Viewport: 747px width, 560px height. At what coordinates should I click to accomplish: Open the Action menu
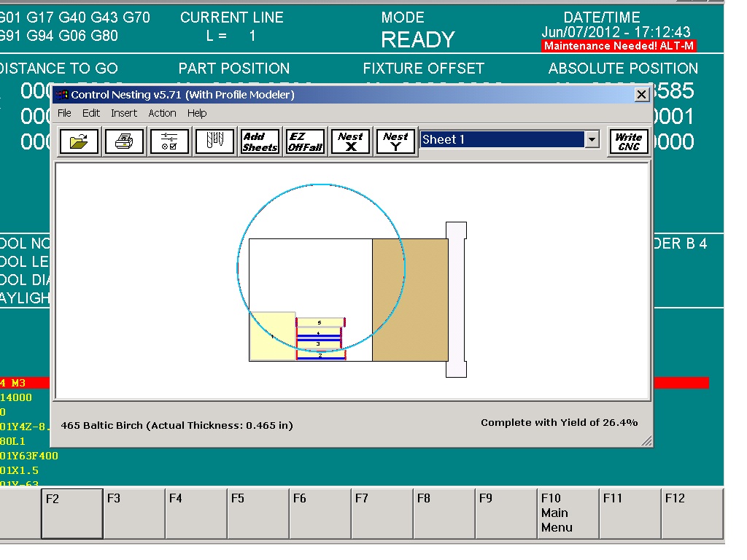[x=162, y=113]
